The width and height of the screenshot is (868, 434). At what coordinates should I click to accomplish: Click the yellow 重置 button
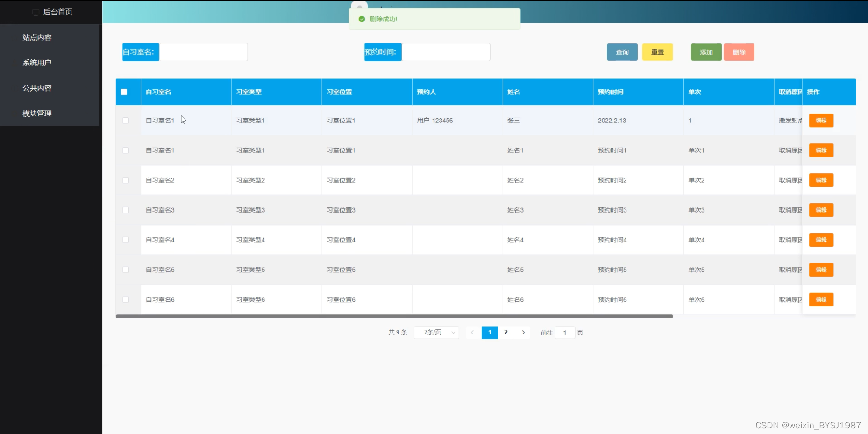[x=657, y=52]
